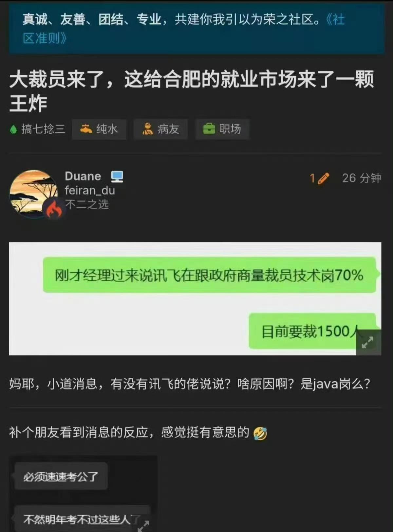Click the green droplet category icon
This screenshot has width=393, height=532.
(x=13, y=129)
